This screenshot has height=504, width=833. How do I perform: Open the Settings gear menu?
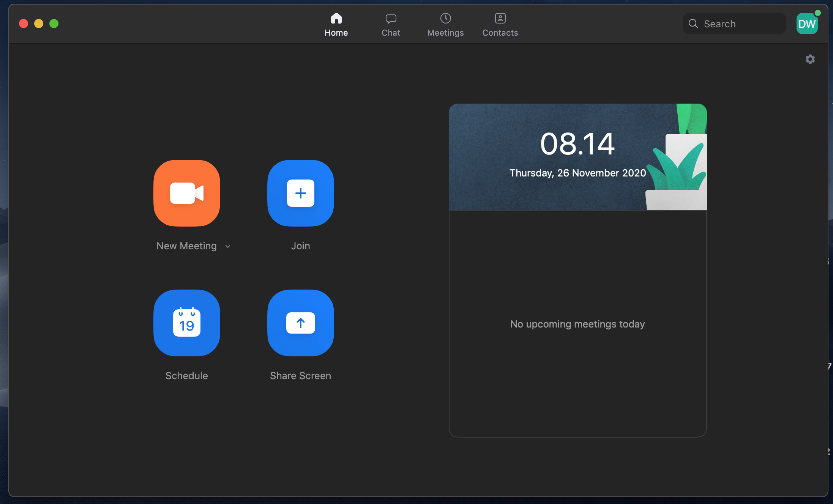(x=810, y=59)
